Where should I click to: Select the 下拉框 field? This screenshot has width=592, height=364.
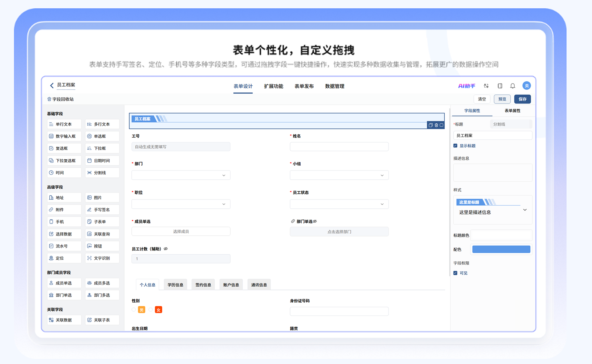pos(102,148)
